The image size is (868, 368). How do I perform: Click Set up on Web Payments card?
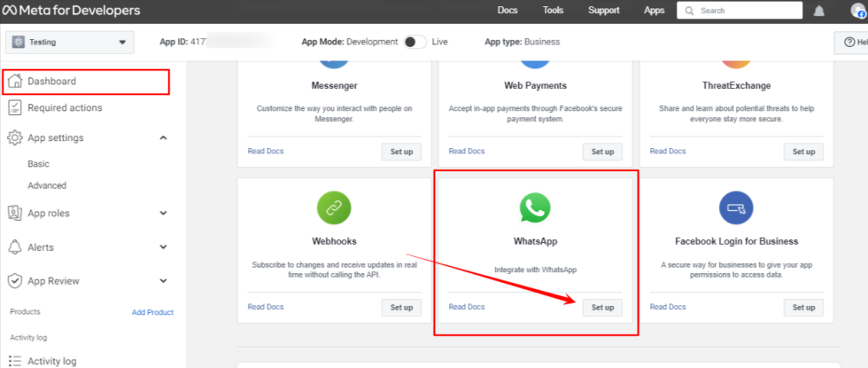click(x=602, y=152)
